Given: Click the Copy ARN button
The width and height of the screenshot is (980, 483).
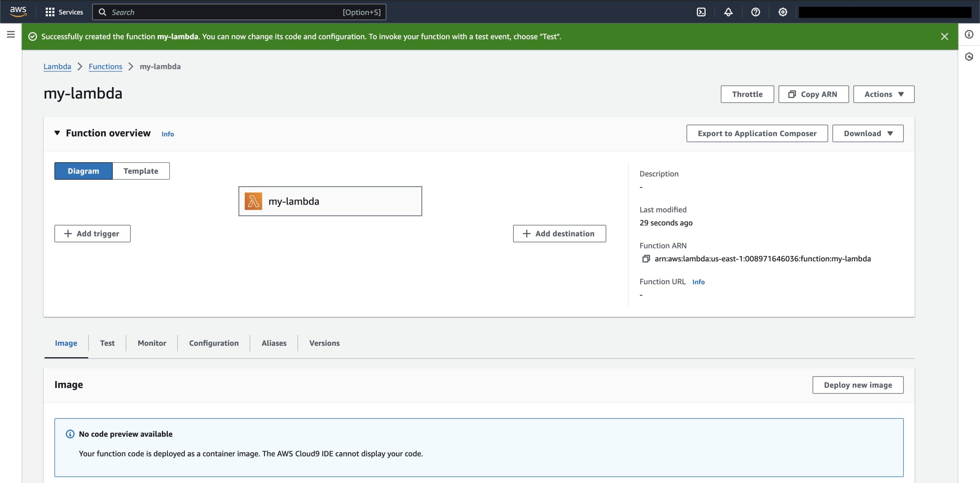Looking at the screenshot, I should [x=813, y=94].
